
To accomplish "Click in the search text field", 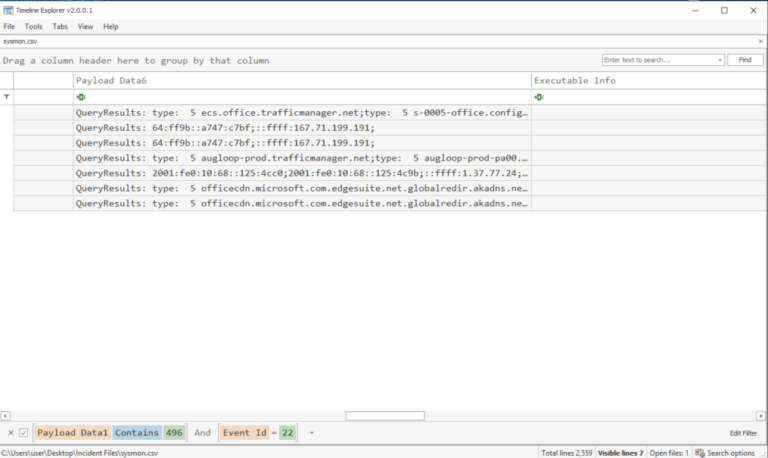I will point(658,60).
